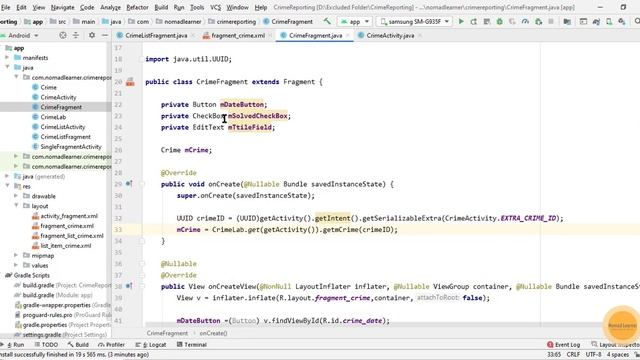
Task: Click the override gutter icon on line 29
Action: pyautogui.click(x=129, y=184)
